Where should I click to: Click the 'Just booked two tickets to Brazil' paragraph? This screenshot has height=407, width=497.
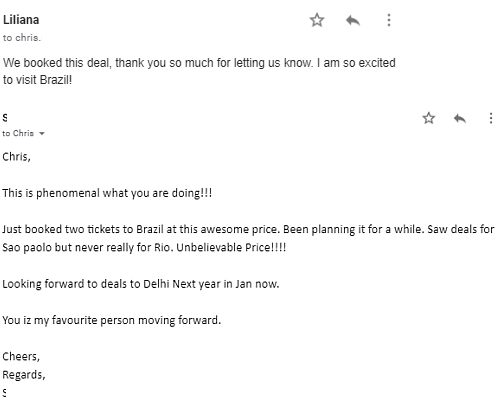[x=248, y=238]
